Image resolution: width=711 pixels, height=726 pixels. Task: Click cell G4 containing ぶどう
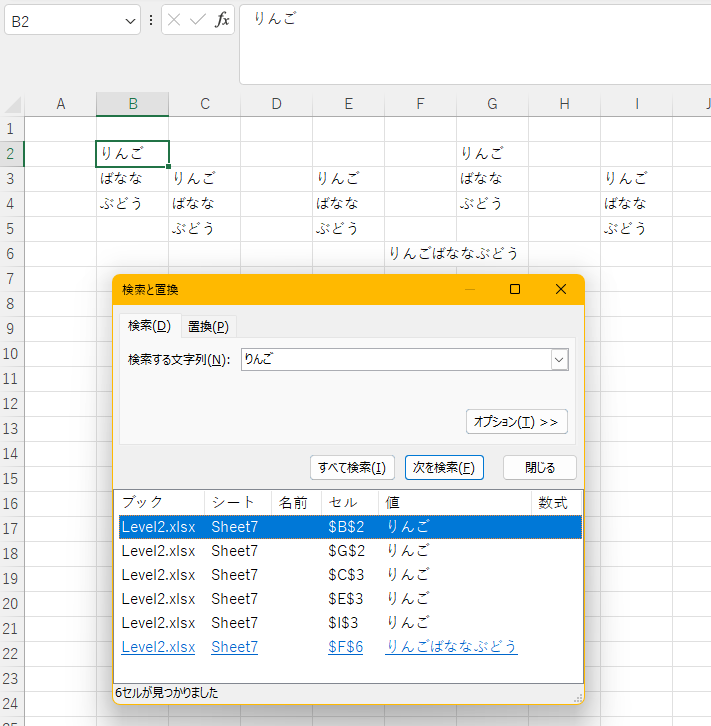pyautogui.click(x=493, y=204)
